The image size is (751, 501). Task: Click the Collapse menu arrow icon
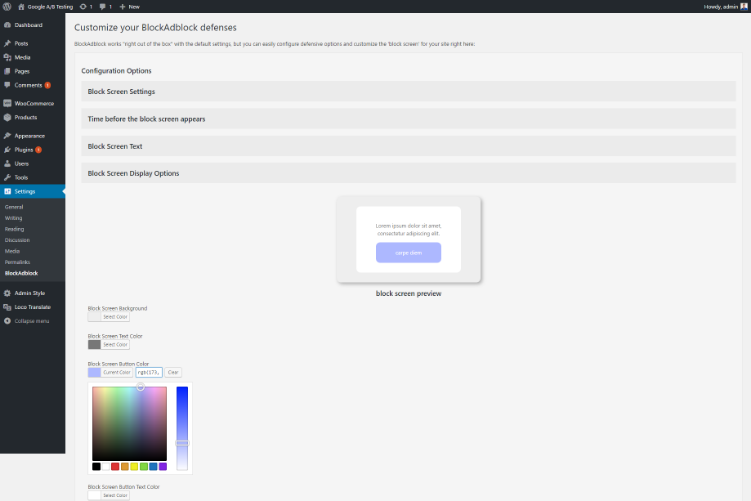(x=7, y=321)
